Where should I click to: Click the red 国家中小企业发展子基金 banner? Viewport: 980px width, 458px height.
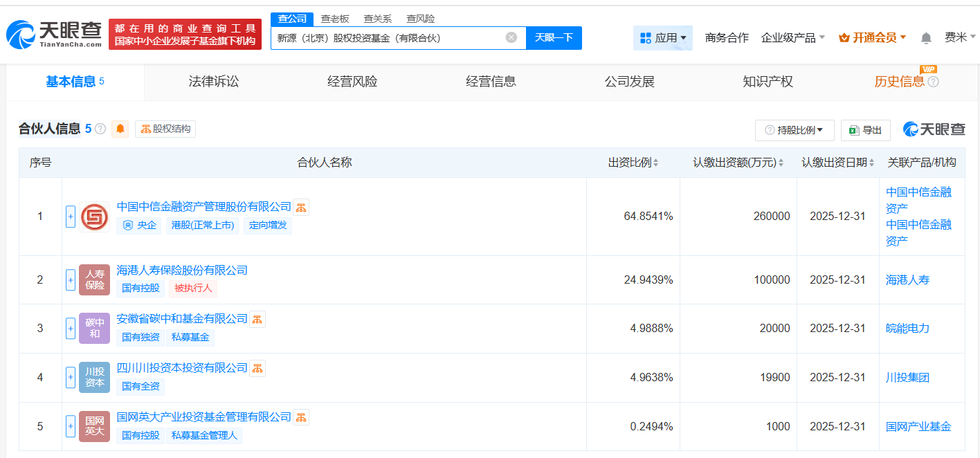(185, 35)
